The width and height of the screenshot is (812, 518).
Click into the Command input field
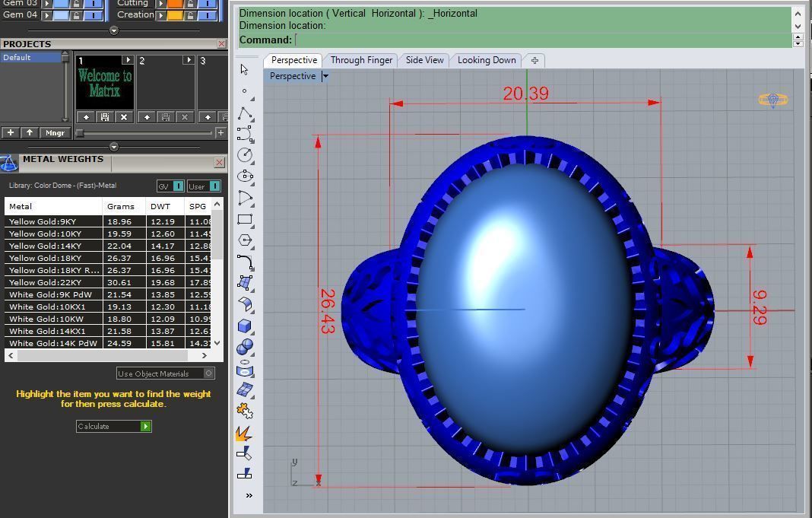pyautogui.click(x=543, y=40)
